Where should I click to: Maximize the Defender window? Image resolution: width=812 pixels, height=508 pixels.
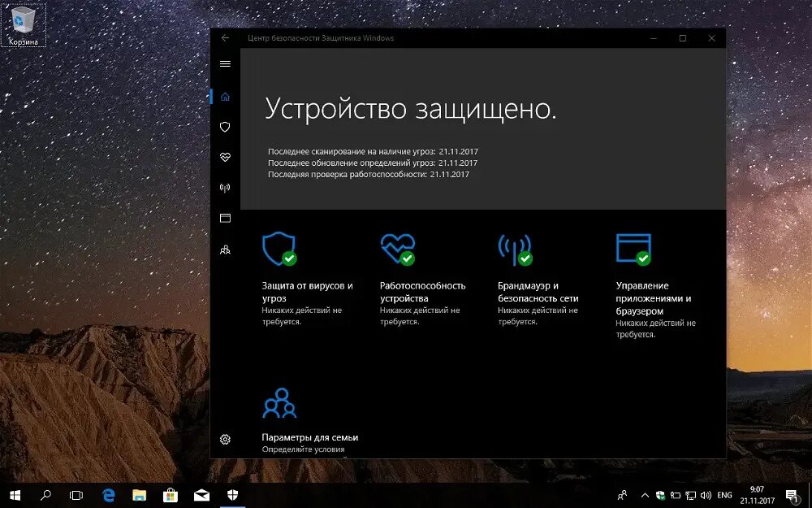pos(683,38)
